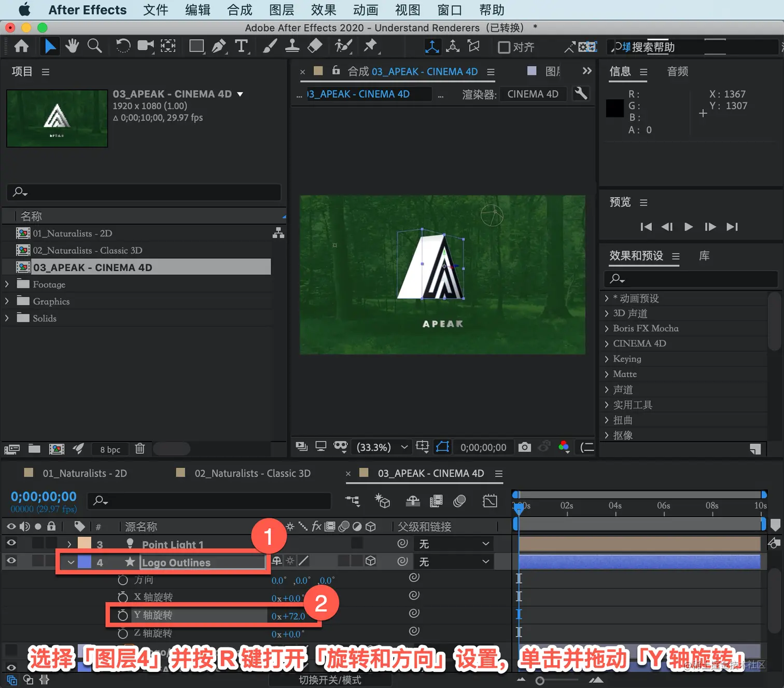784x688 pixels.
Task: Delete selected project item with trash icon
Action: pos(140,449)
